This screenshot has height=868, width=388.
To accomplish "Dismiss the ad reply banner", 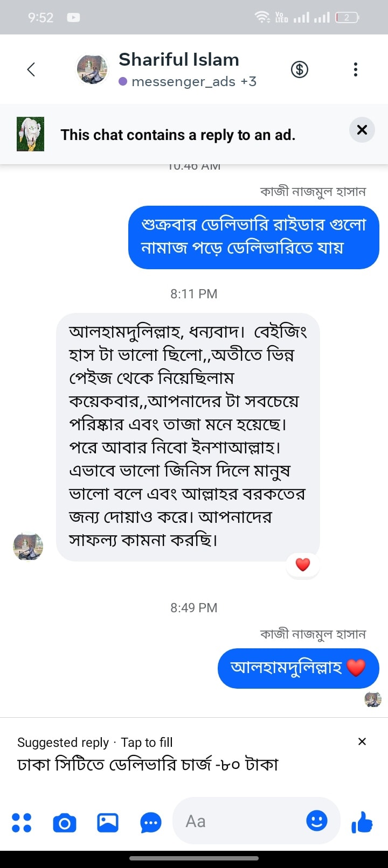I will pyautogui.click(x=362, y=130).
